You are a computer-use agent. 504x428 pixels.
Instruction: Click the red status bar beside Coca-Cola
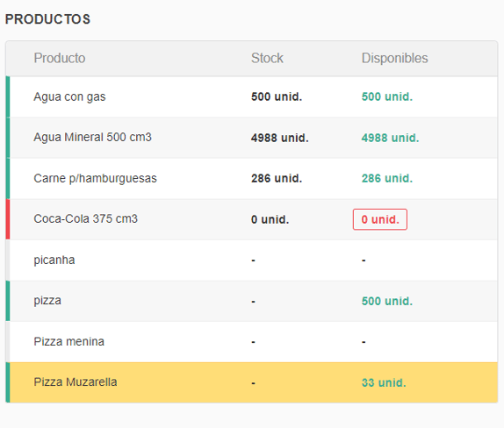tap(8, 219)
